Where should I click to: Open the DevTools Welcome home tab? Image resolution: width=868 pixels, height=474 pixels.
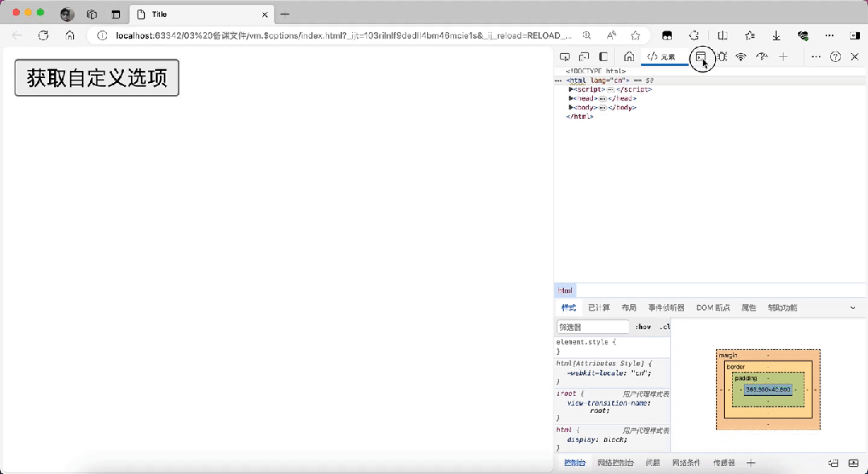[x=629, y=56]
